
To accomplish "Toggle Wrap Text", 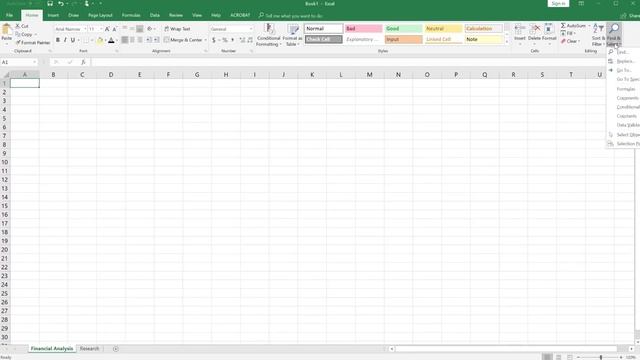I will [x=177, y=29].
